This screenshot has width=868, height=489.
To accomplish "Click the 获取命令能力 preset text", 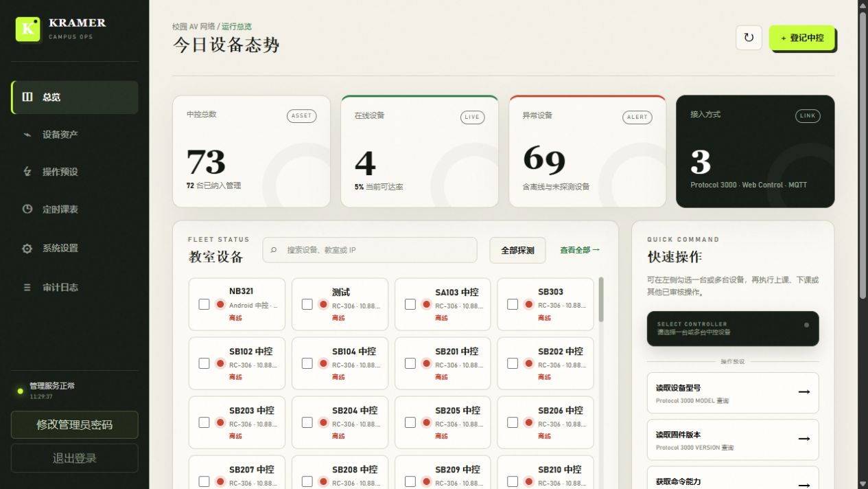I will click(x=678, y=481).
